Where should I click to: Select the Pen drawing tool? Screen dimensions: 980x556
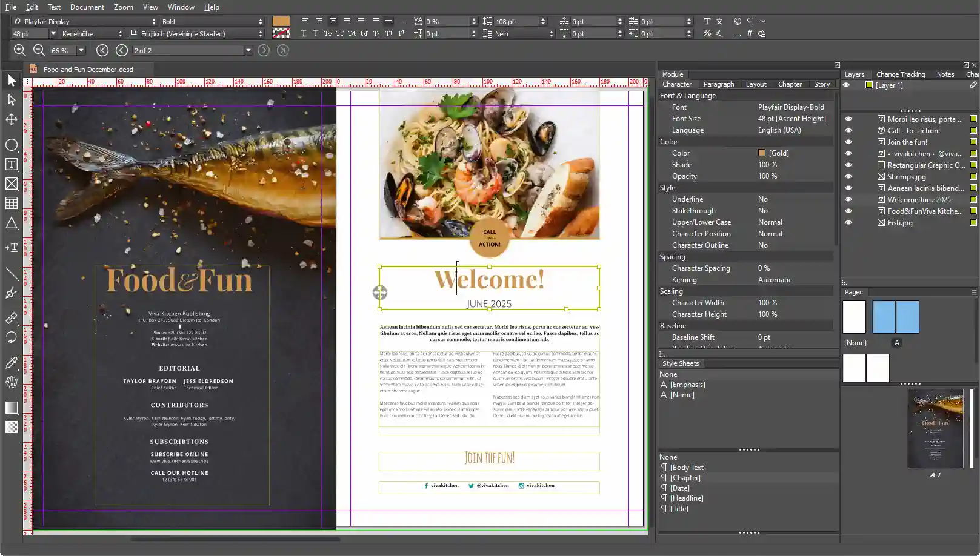click(x=12, y=294)
